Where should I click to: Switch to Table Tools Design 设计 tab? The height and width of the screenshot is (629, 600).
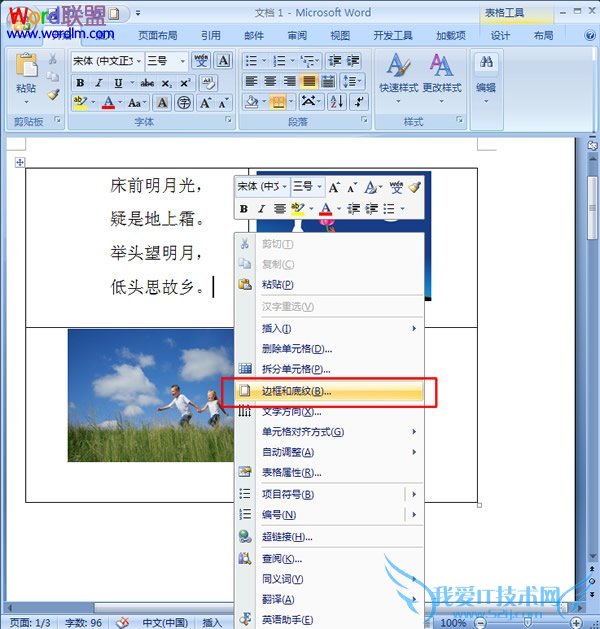500,36
